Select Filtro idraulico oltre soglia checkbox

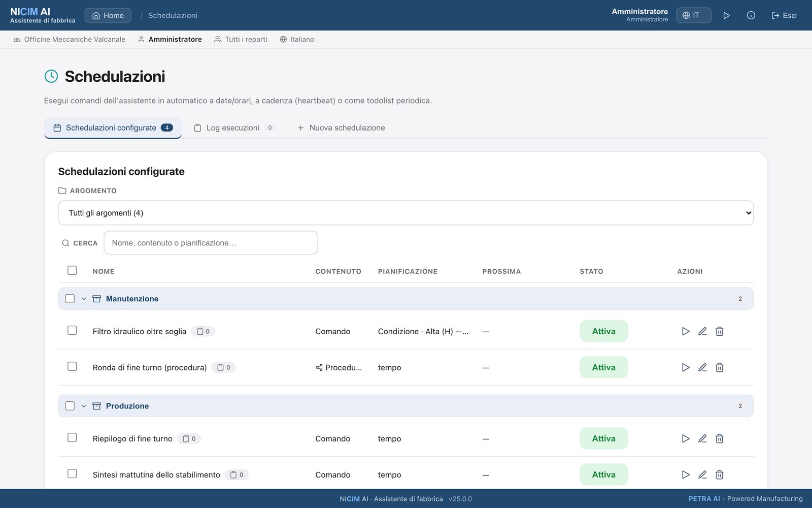pyautogui.click(x=72, y=330)
